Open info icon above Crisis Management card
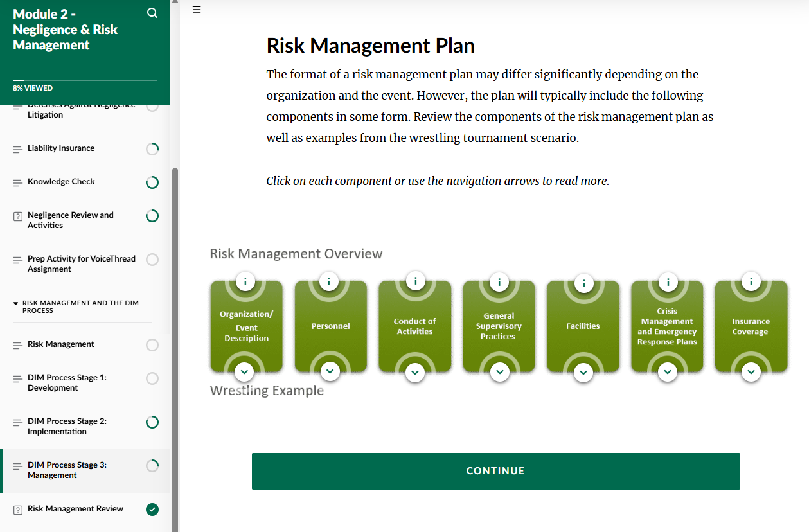The image size is (809, 532). (x=667, y=281)
